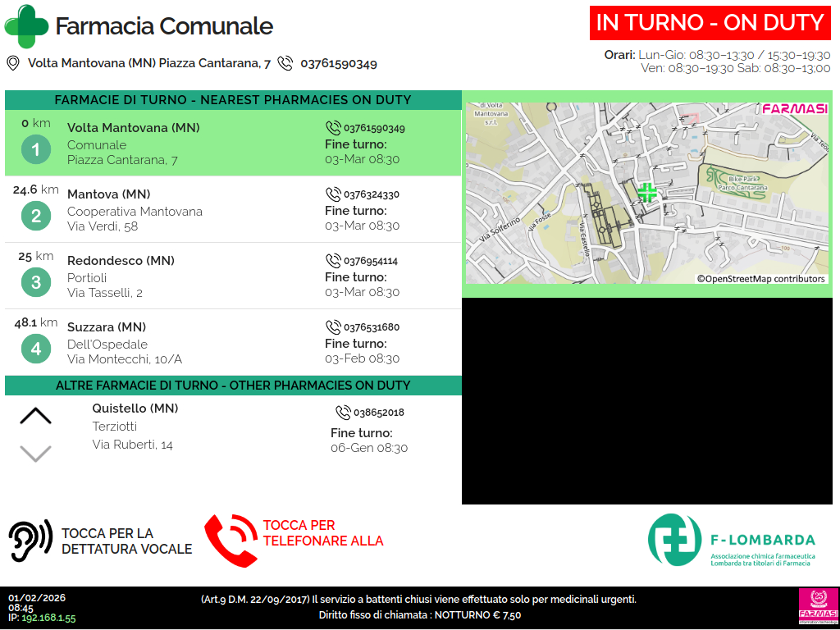Viewport: 840px width, 630px height.
Task: Click the phone icon beside 03761590349 in header
Action: (285, 63)
